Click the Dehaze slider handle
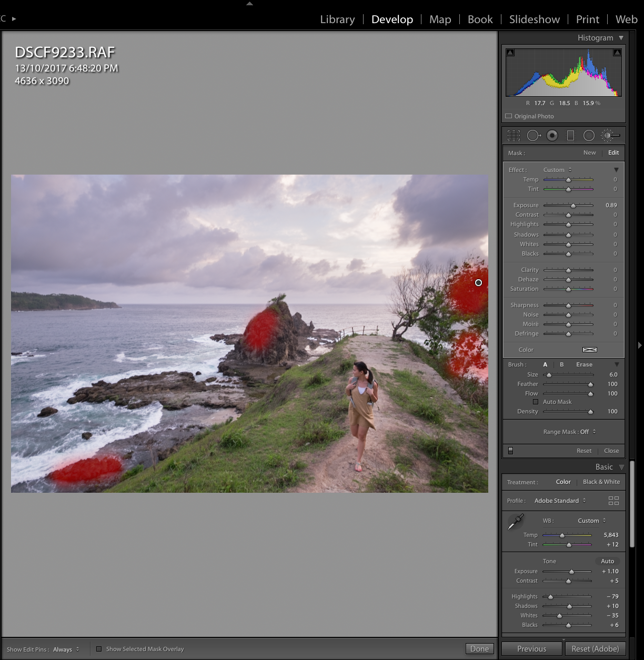Viewport: 644px width, 660px height. [x=568, y=279]
